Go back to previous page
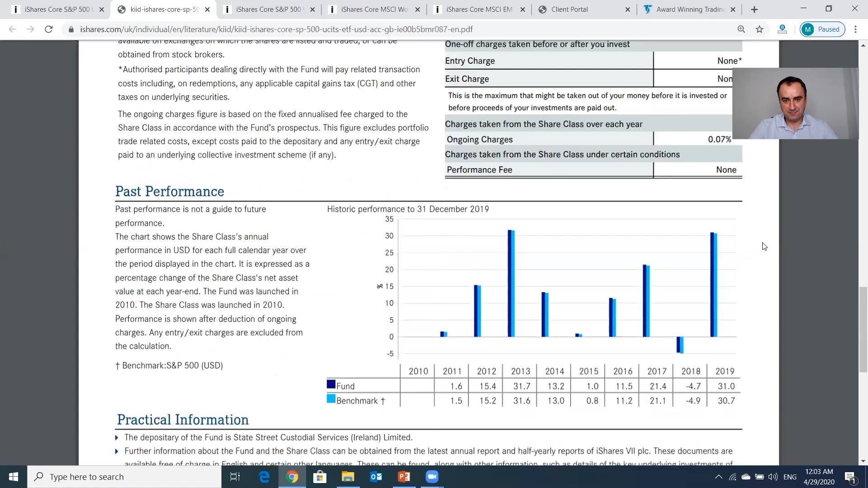Image resolution: width=868 pixels, height=488 pixels. click(x=12, y=29)
